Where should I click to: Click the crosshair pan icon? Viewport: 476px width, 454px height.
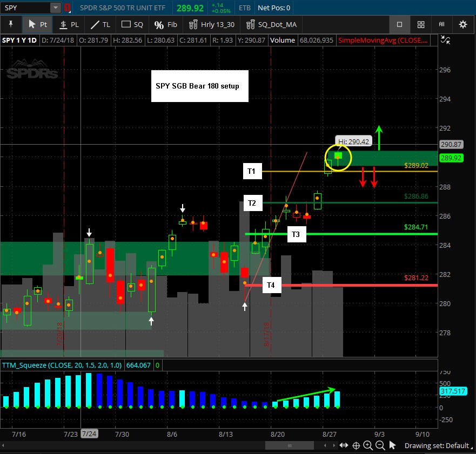(x=356, y=445)
